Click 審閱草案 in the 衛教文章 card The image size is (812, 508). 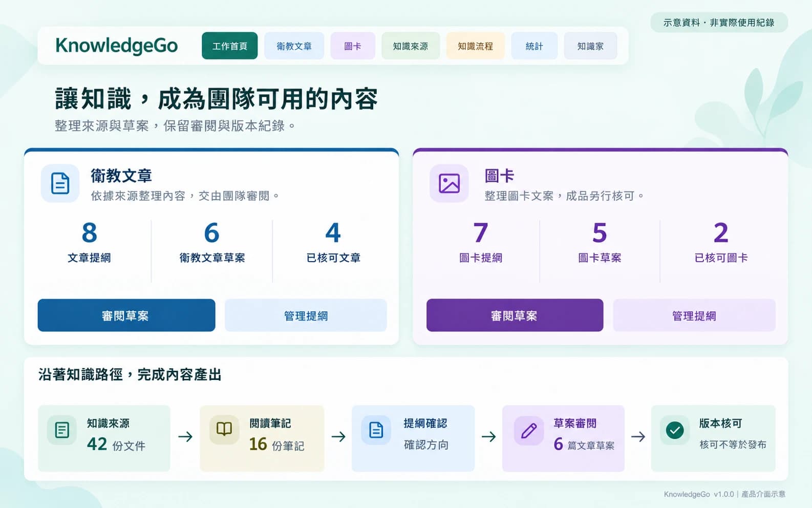pos(126,315)
